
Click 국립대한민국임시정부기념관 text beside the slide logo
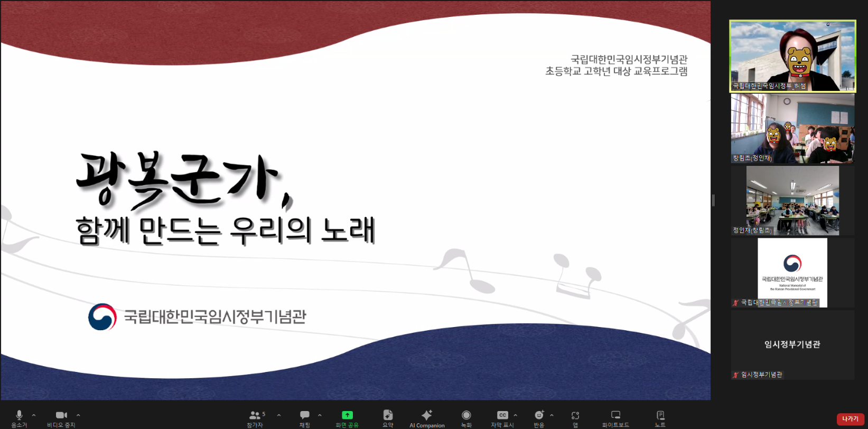pos(215,316)
